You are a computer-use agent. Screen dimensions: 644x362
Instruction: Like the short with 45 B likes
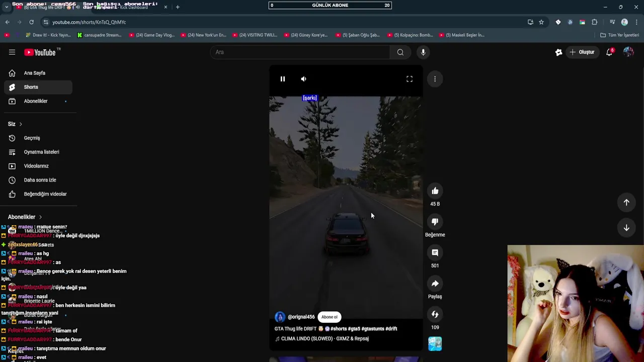point(435,191)
